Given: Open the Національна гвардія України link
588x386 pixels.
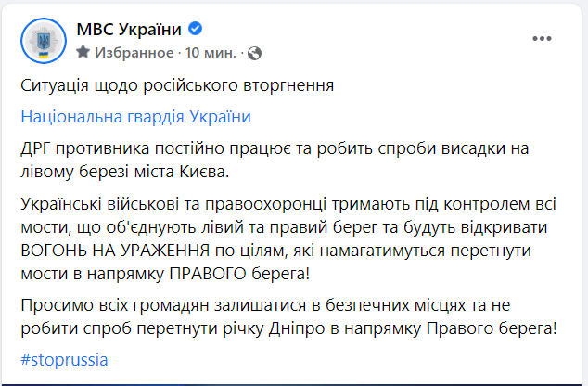Looking at the screenshot, I should [135, 118].
